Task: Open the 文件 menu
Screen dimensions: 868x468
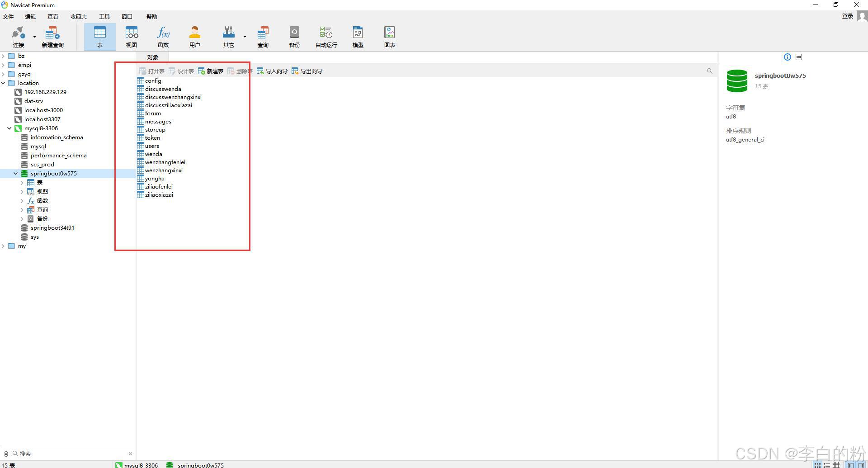Action: tap(8, 17)
